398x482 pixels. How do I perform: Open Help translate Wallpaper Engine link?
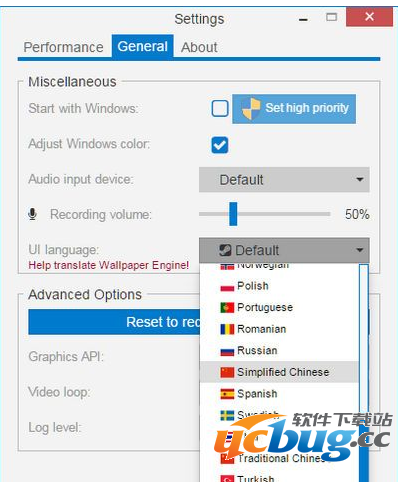[109, 265]
